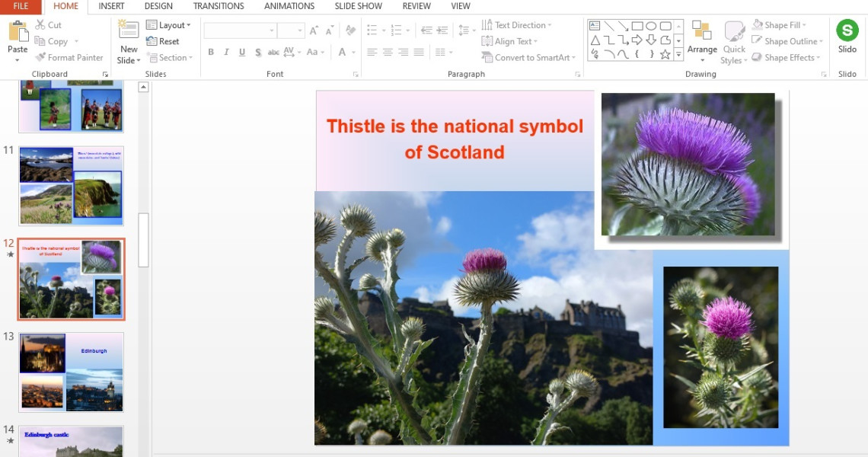
Task: Open the Slido add-in
Action: 847,37
